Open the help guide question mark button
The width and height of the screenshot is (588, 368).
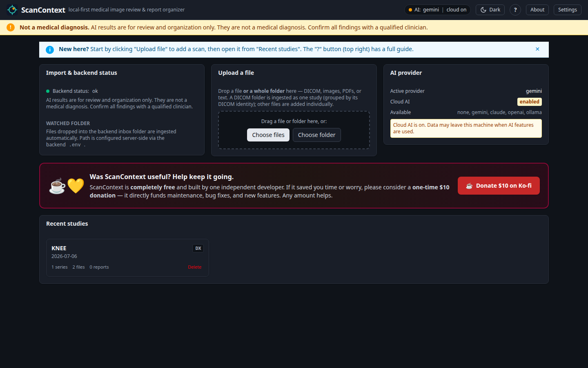tap(515, 10)
